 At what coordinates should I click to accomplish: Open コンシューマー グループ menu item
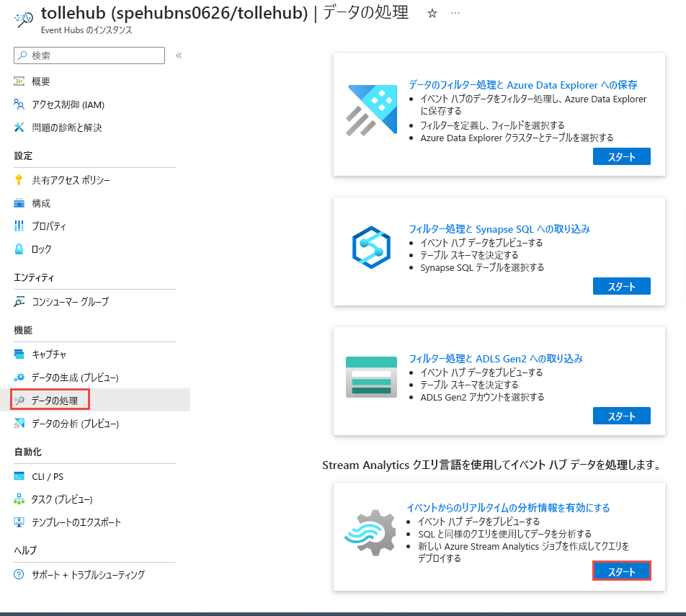(71, 301)
